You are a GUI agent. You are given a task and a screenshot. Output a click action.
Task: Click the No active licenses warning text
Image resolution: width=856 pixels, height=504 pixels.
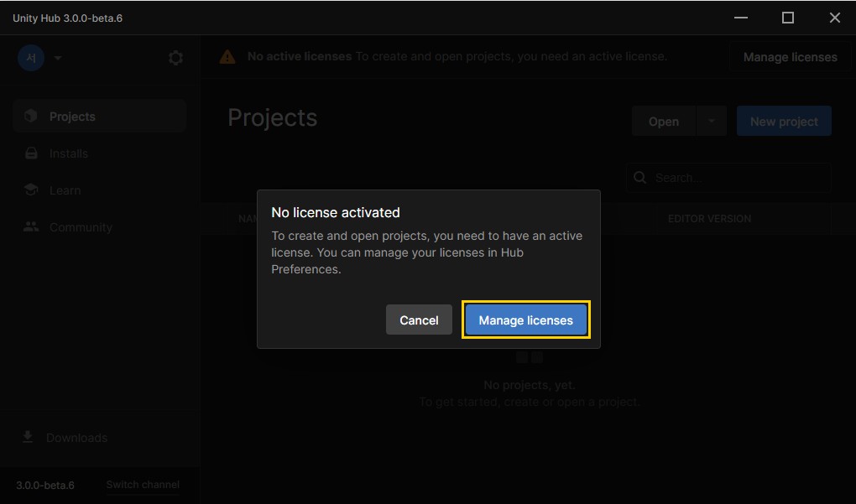(x=300, y=57)
